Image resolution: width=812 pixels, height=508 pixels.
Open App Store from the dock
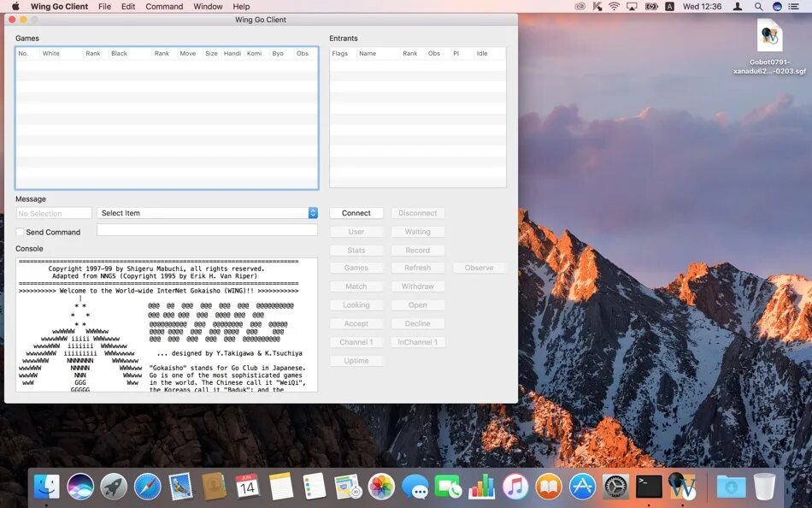(583, 487)
